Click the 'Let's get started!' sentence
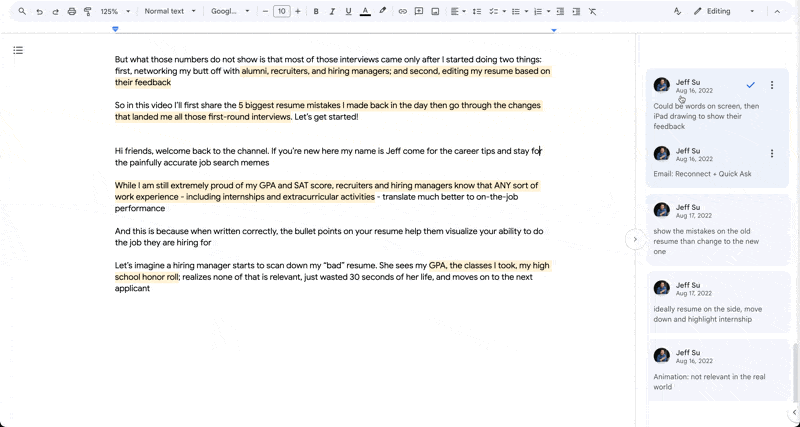 click(327, 117)
